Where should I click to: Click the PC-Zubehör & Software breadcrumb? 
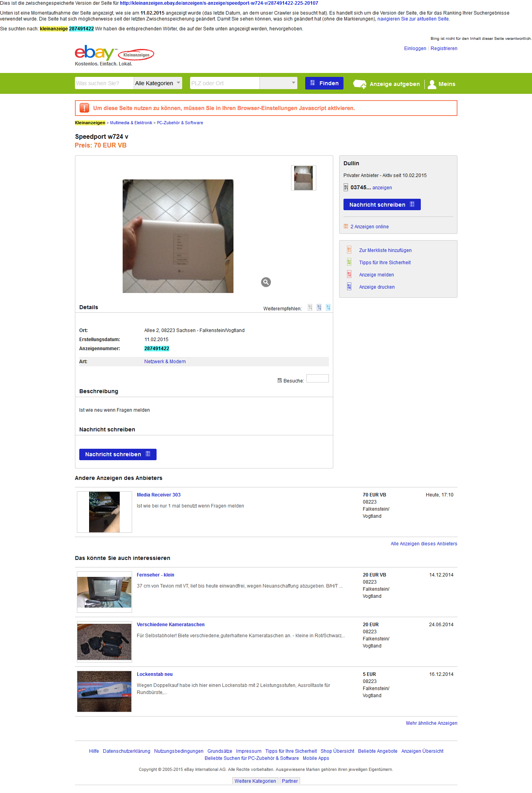click(x=180, y=123)
